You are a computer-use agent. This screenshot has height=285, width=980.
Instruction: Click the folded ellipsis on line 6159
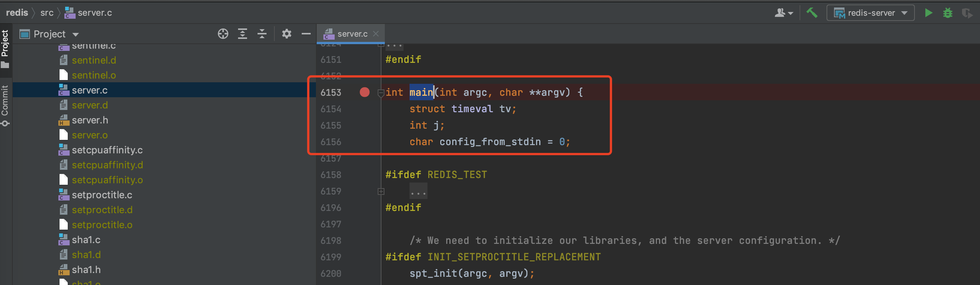coord(418,191)
